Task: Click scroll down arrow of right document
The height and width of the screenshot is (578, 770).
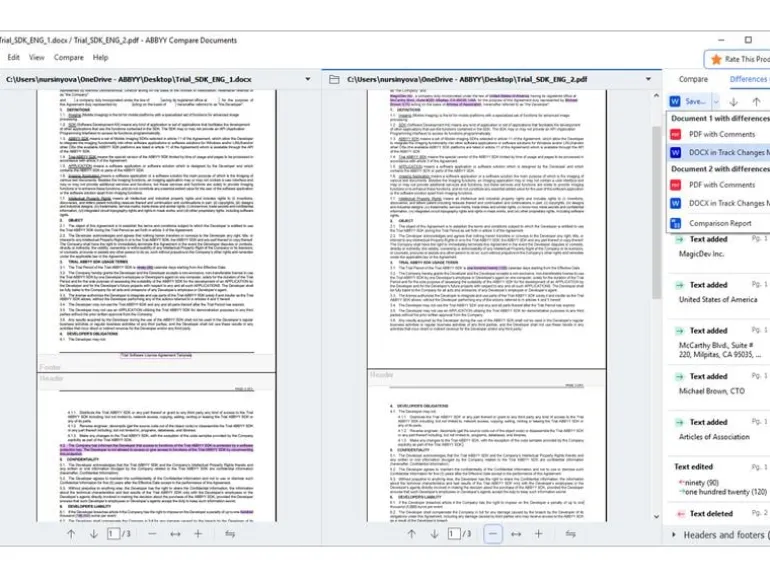Action: [x=657, y=517]
